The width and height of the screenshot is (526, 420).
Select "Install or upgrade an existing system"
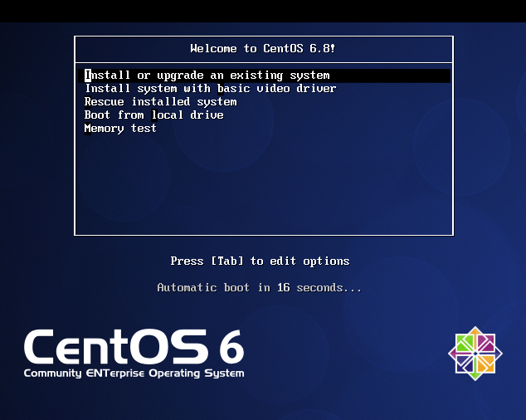(264, 76)
